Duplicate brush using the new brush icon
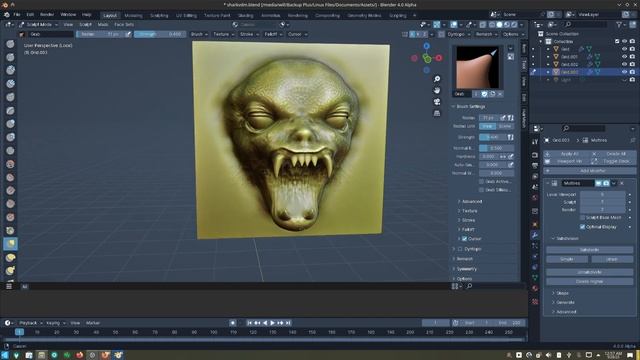The width and height of the screenshot is (640, 360). click(492, 94)
